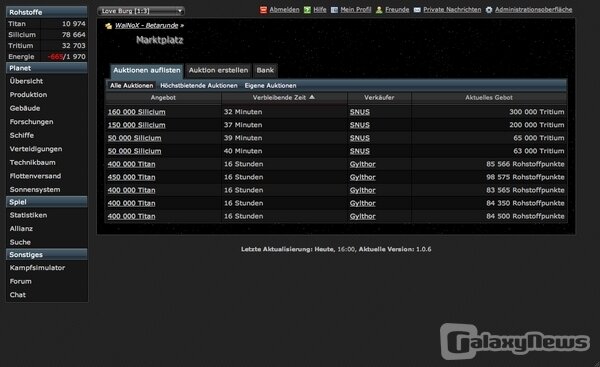Open 400 000 Titan auction with 83 565 bid

point(131,190)
